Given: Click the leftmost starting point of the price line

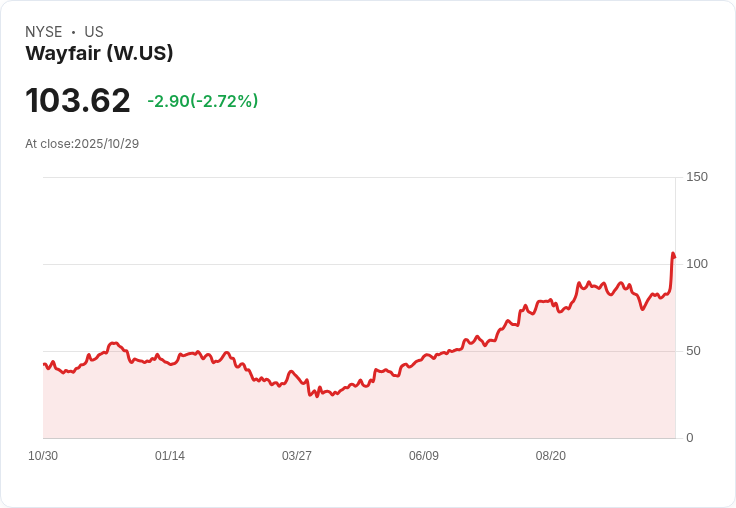Looking at the screenshot, I should coord(44,364).
